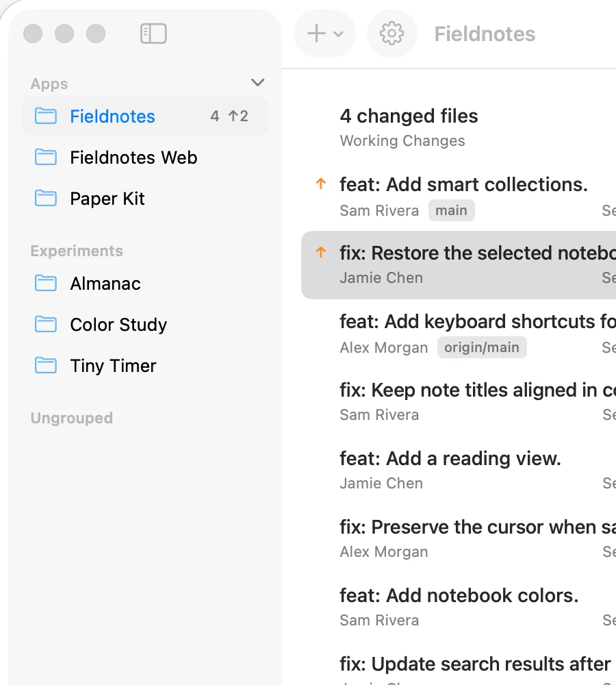
Task: Collapse the Apps group chevron
Action: pos(257,82)
